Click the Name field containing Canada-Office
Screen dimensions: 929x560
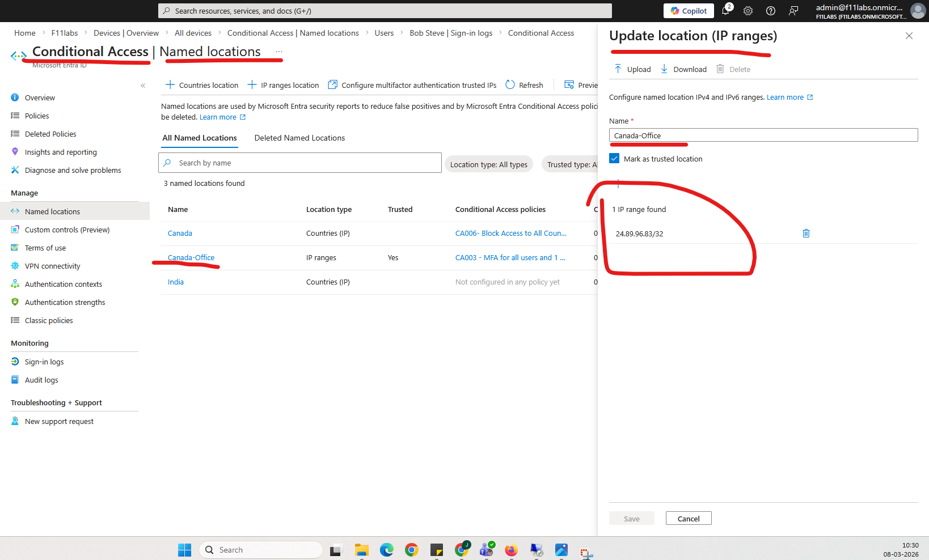pyautogui.click(x=763, y=135)
